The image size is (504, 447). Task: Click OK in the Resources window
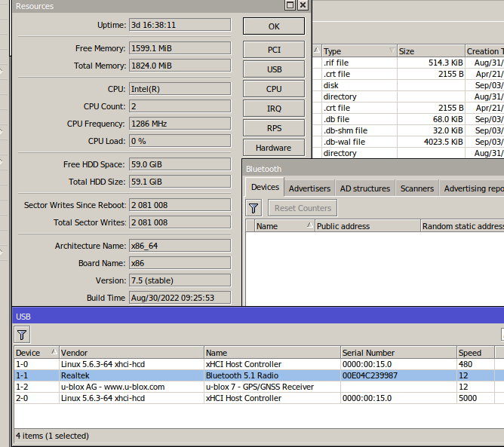point(274,26)
